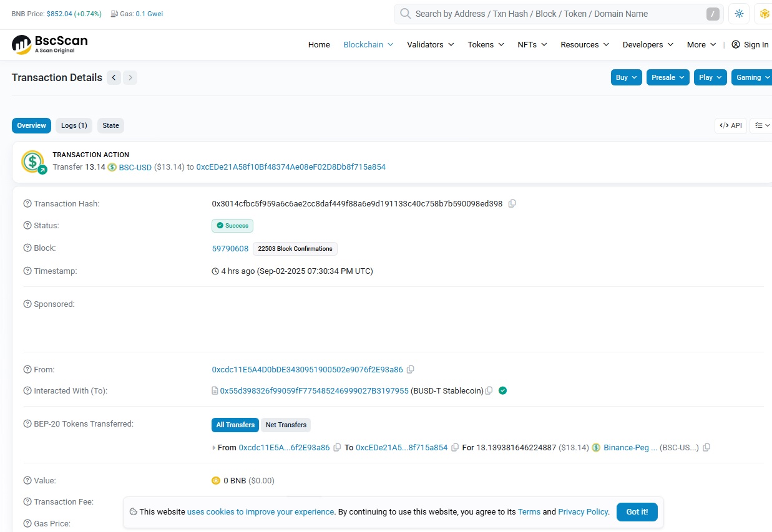772x532 pixels.
Task: Copy the transaction hash to clipboard
Action: (x=512, y=204)
